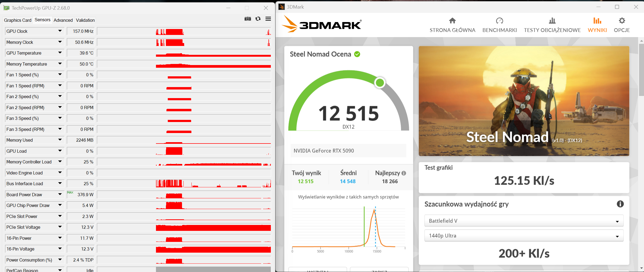Expand the GPU Load sensor dropdown
644x272 pixels.
(x=60, y=151)
